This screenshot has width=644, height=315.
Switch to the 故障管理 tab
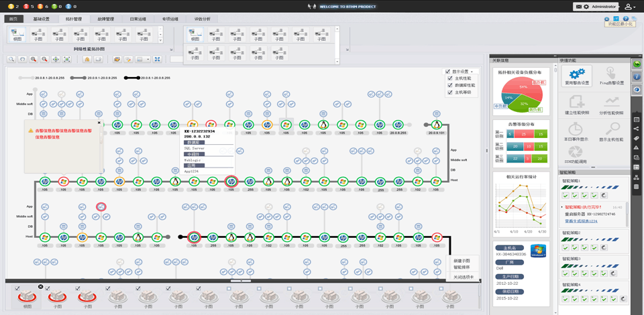(x=105, y=19)
